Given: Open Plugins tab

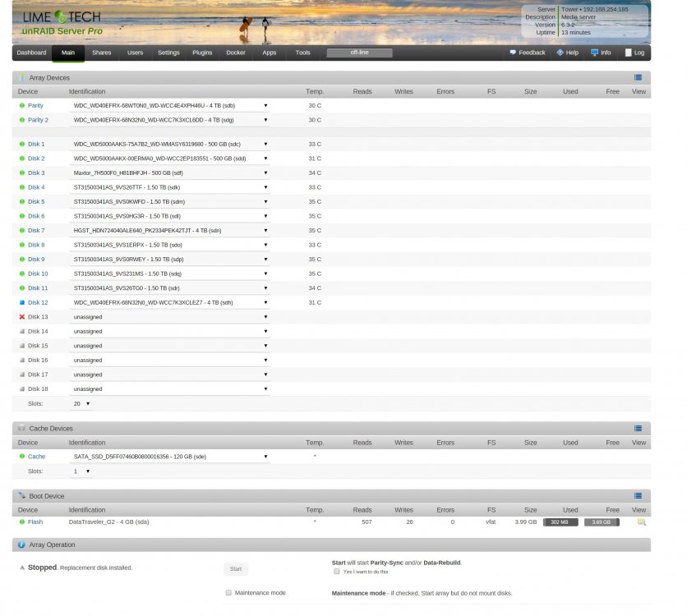Looking at the screenshot, I should click(x=202, y=53).
